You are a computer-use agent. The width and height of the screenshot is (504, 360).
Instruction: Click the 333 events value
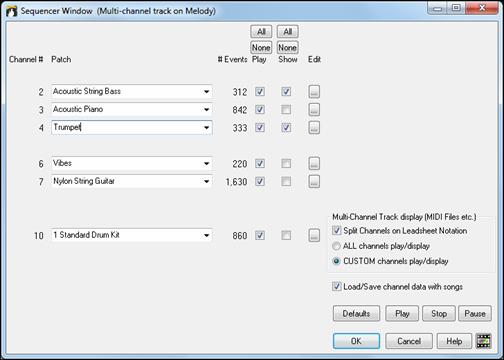coord(240,128)
